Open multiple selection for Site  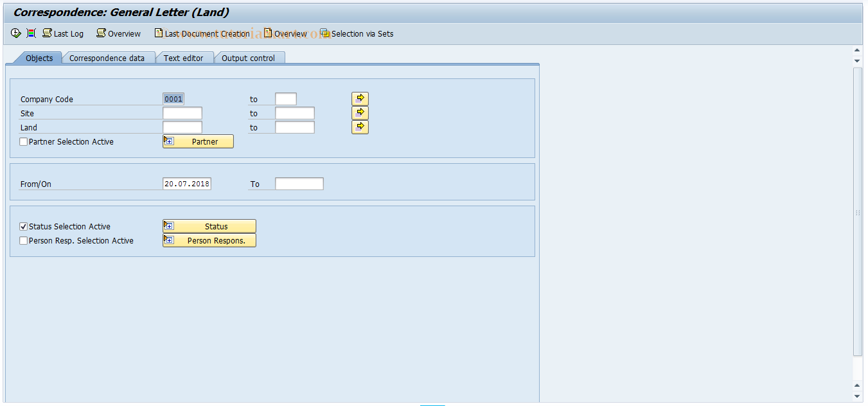[360, 113]
